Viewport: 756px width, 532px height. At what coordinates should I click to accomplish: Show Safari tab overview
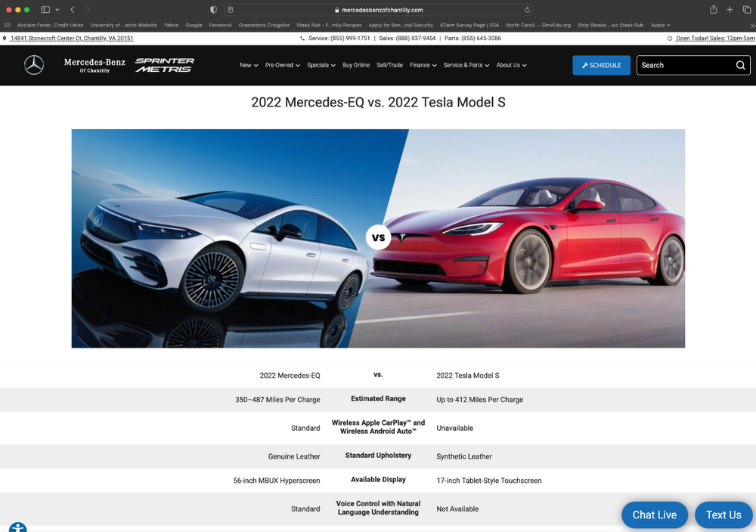point(746,10)
